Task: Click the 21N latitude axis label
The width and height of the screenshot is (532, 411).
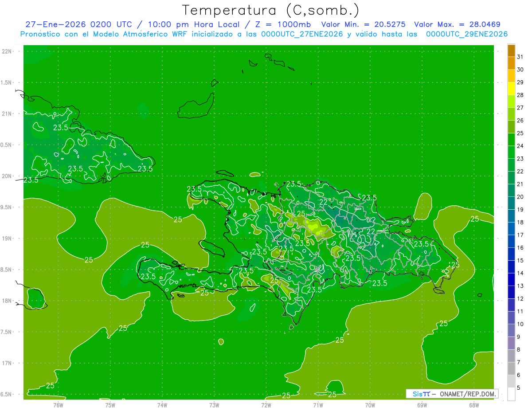Action: pos(8,114)
